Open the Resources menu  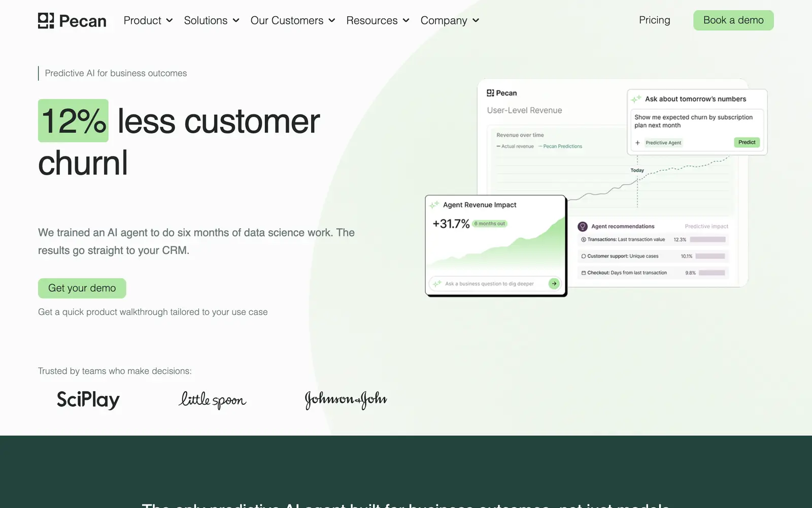[378, 20]
